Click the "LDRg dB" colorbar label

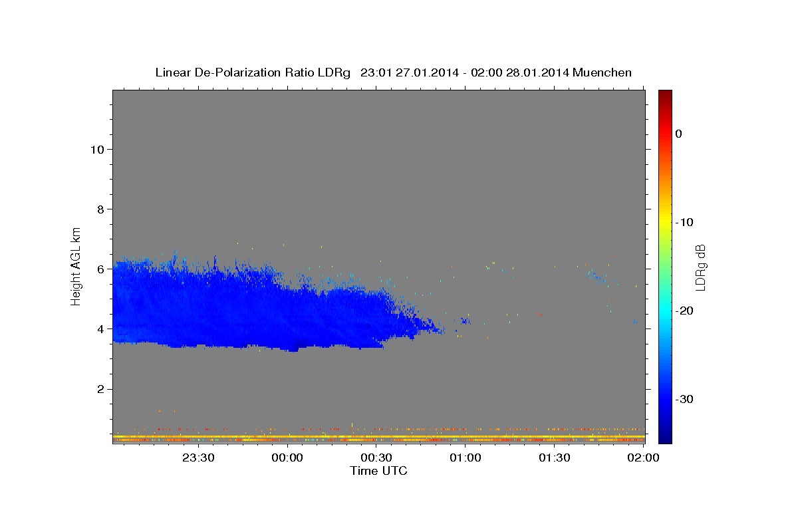[700, 267]
